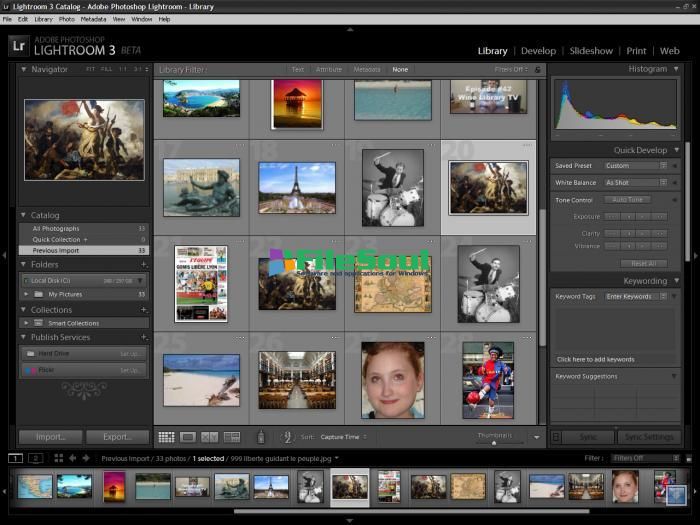The width and height of the screenshot is (700, 525).
Task: Click the sort direction a-z icon
Action: pyautogui.click(x=286, y=437)
